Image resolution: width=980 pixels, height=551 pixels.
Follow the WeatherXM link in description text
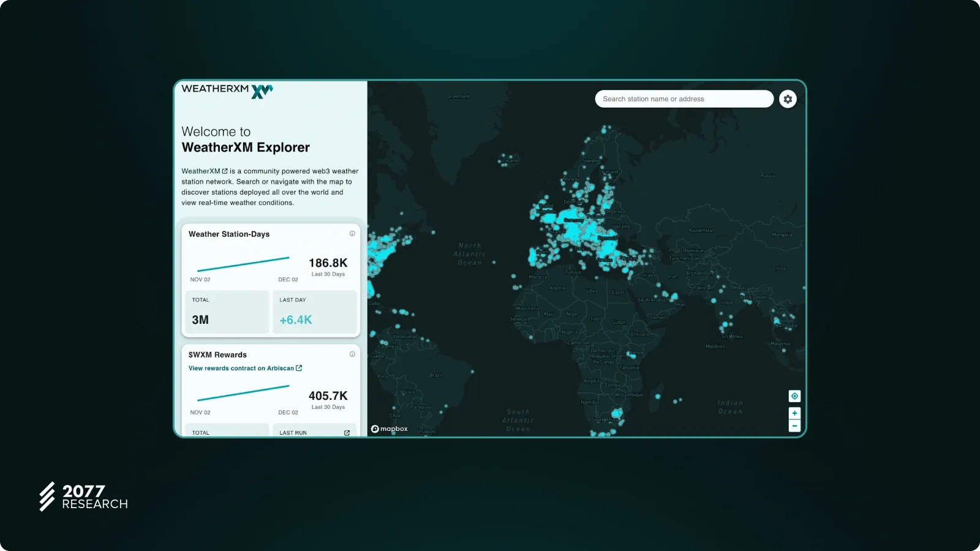(x=204, y=171)
